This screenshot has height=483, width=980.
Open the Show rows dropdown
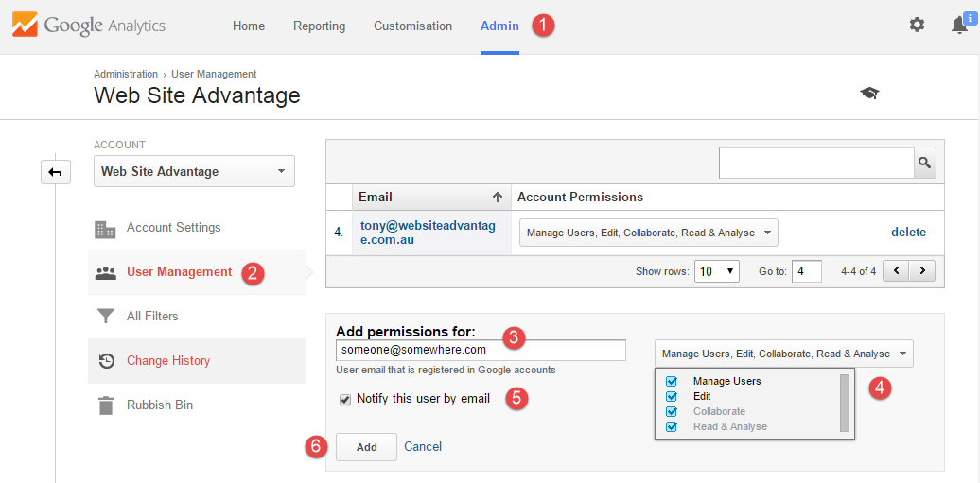[x=717, y=272]
